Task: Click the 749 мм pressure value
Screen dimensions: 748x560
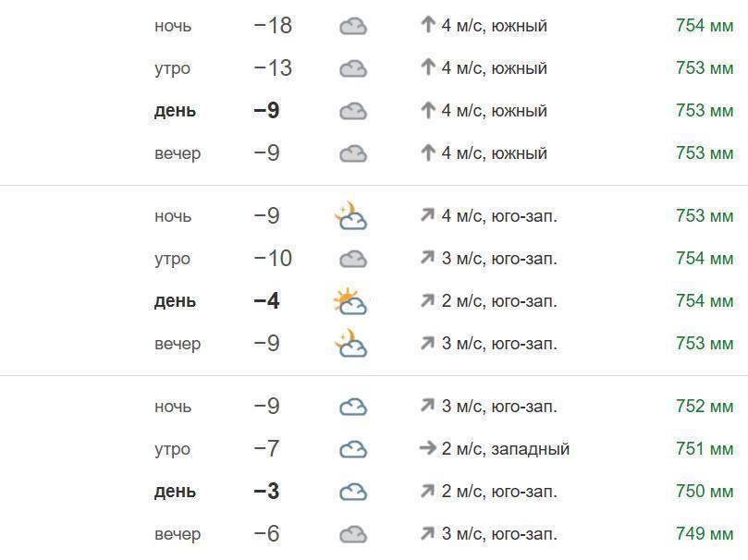Action: coord(705,534)
